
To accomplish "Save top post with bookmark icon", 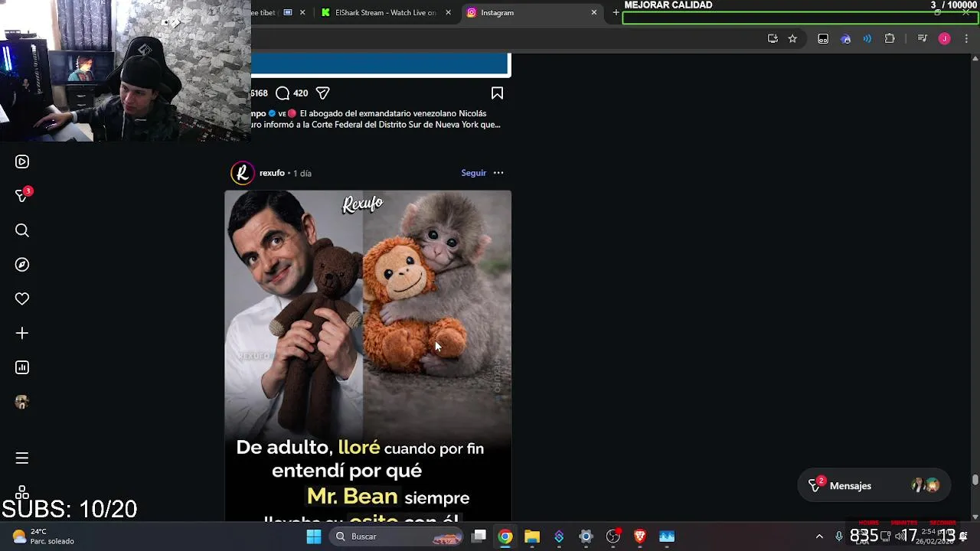I will point(497,93).
